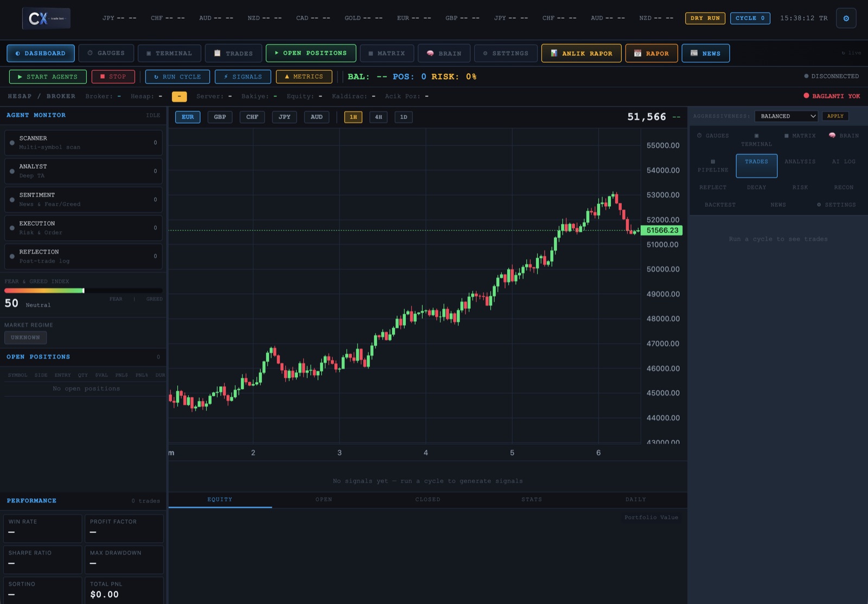This screenshot has height=604, width=868.
Task: Open the Brain tab in the top navigation
Action: (444, 53)
